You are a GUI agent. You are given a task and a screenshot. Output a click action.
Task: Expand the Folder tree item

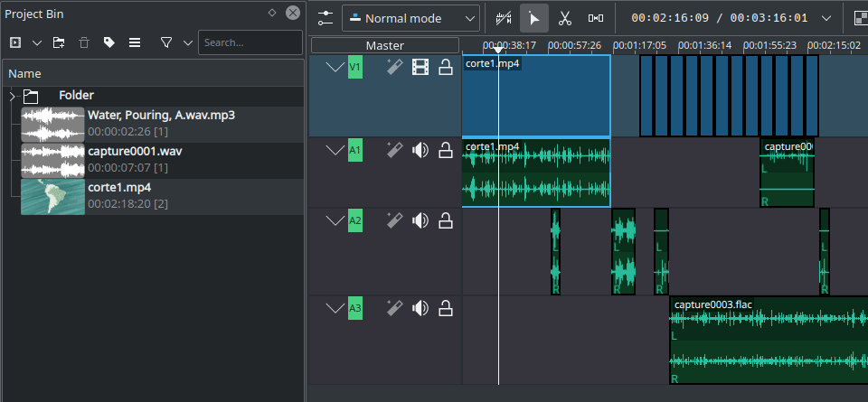[x=12, y=96]
